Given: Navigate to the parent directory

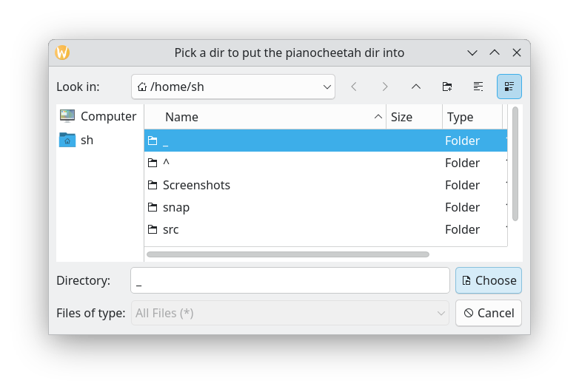Looking at the screenshot, I should click(416, 87).
